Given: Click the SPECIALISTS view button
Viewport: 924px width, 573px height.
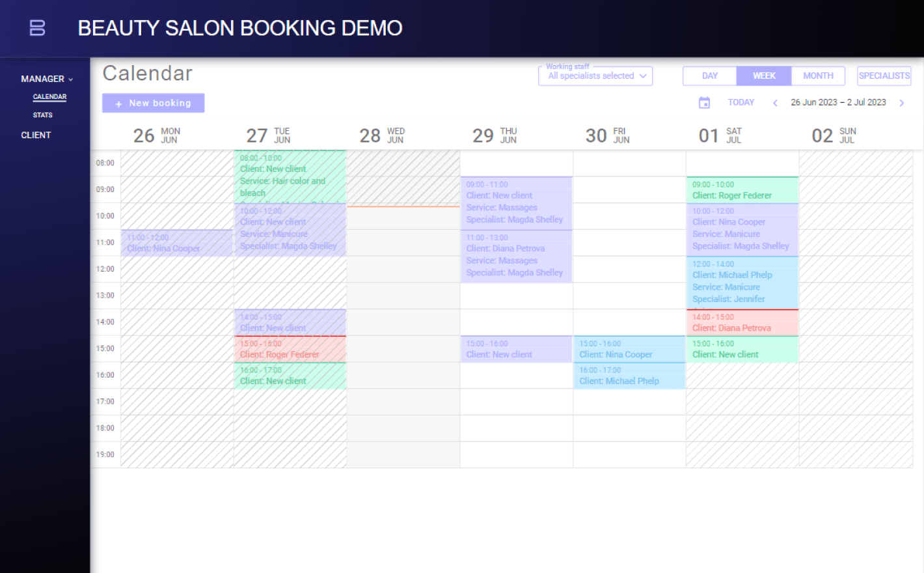Looking at the screenshot, I should 884,76.
